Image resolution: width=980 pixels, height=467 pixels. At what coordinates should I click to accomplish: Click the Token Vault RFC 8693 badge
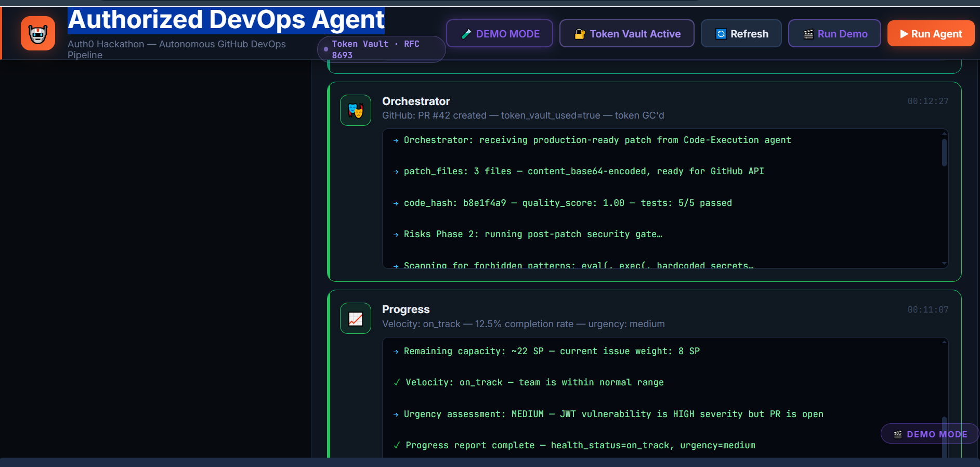[381, 49]
